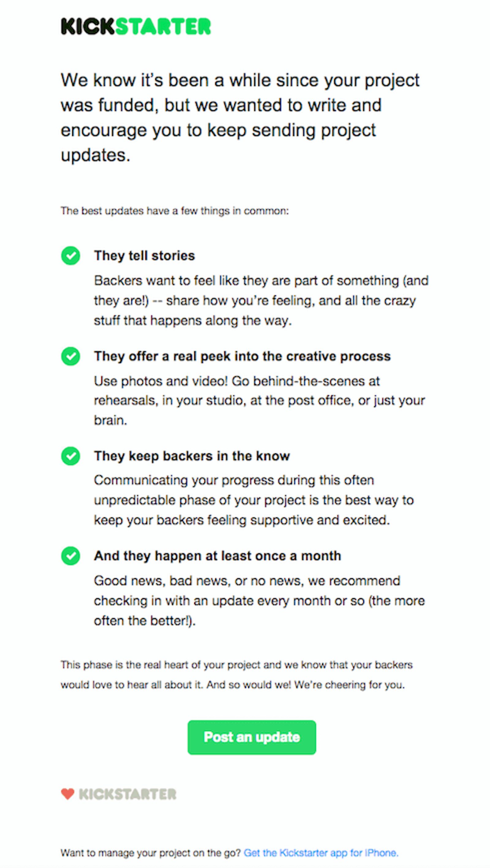This screenshot has height=868, width=490.
Task: Click the We're cheering for you closing paragraph
Action: point(236,675)
